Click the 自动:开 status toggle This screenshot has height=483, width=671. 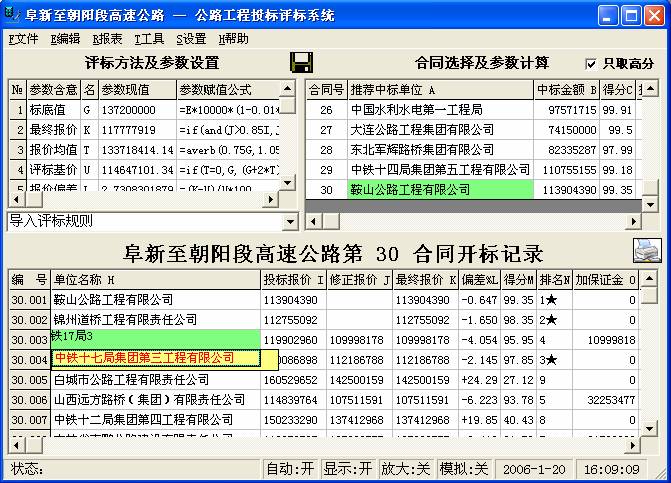[x=290, y=469]
